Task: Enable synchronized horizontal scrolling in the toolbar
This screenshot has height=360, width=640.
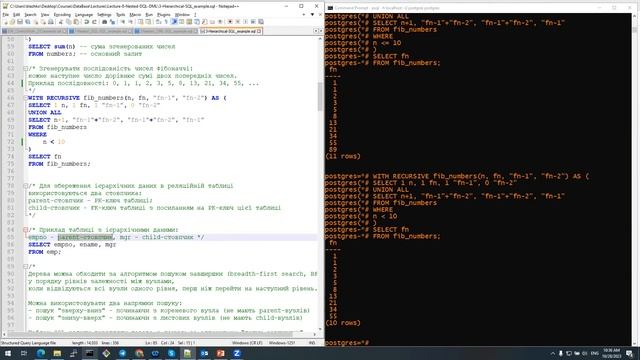Action: (x=147, y=22)
